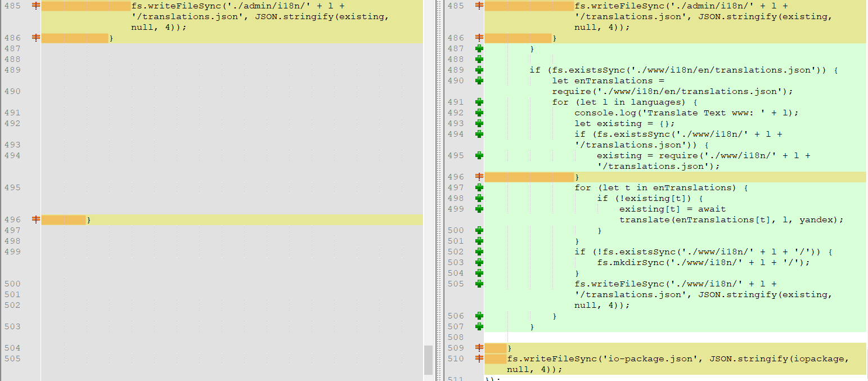The height and width of the screenshot is (381, 868).
Task: Click 'let enTranslations =' line
Action: point(608,80)
